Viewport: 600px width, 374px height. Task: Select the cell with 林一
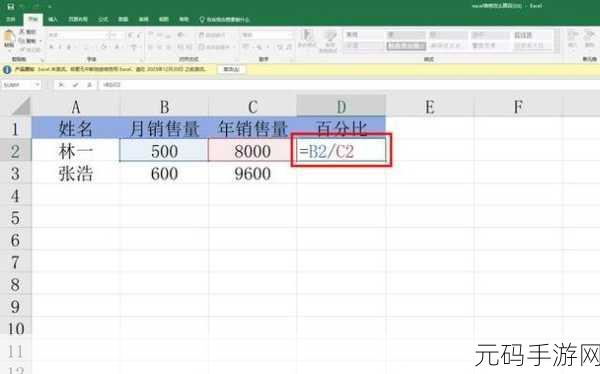coord(76,151)
